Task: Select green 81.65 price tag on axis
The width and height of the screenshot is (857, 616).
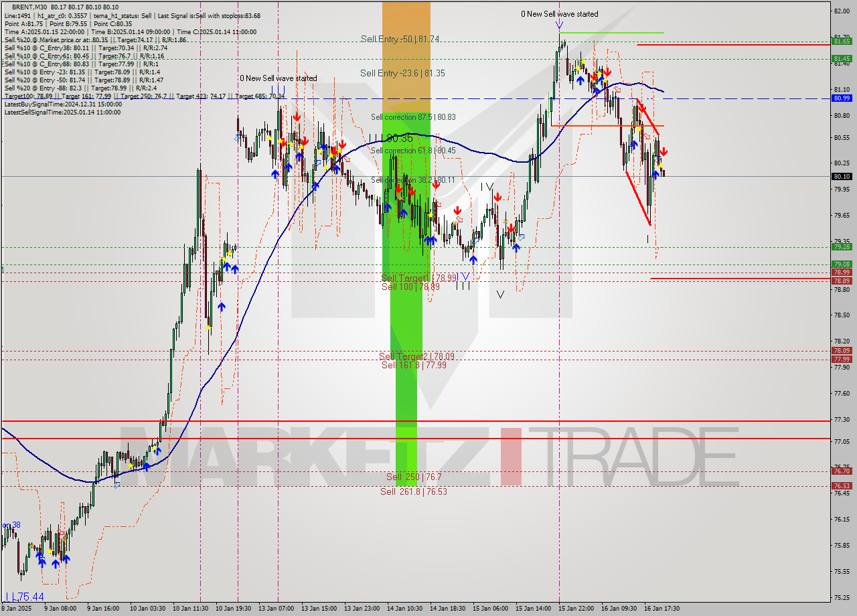Action: (841, 42)
